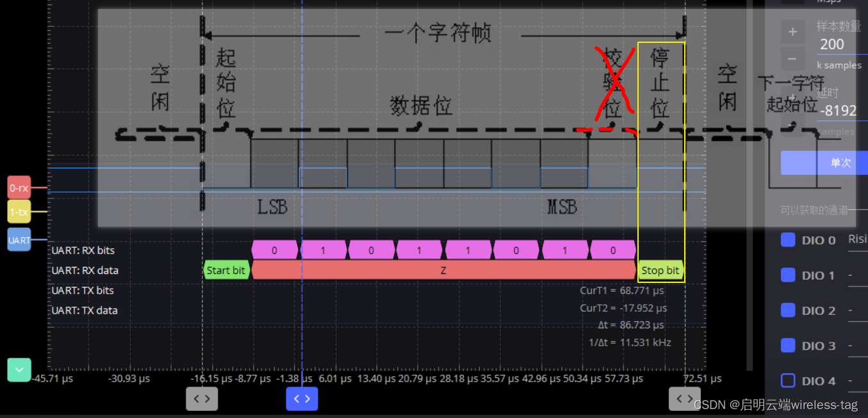Enable DIO 4 channel checkbox

(788, 381)
